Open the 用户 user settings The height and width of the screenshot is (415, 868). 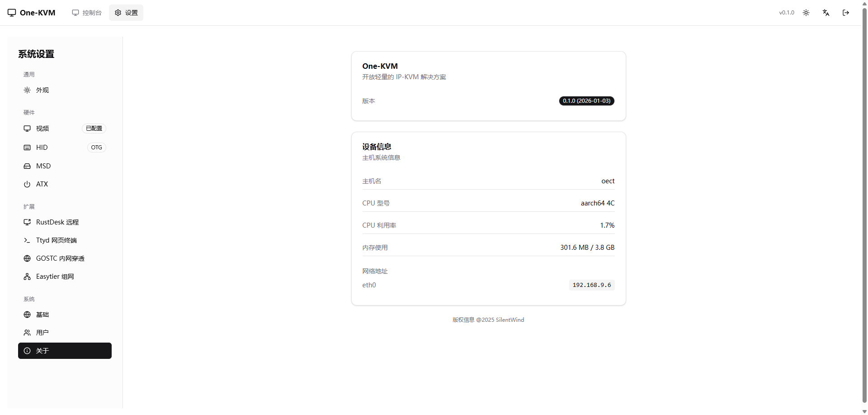tap(42, 333)
